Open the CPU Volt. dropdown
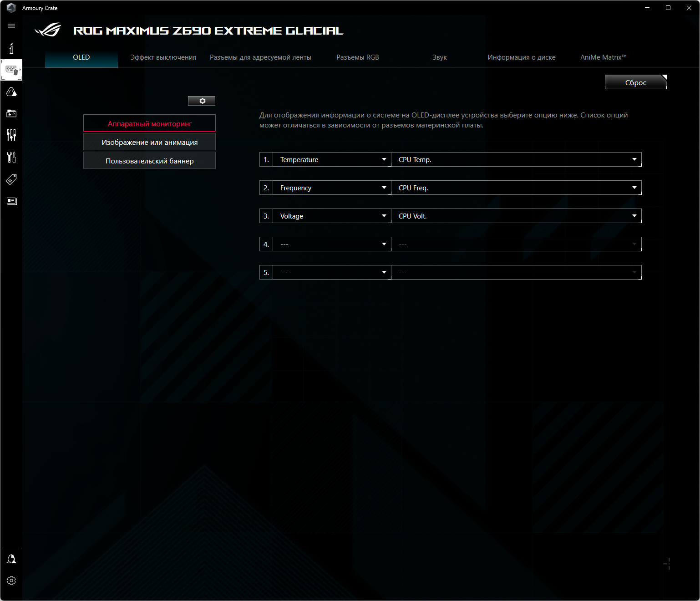Screen dimensions: 700x601 point(516,216)
